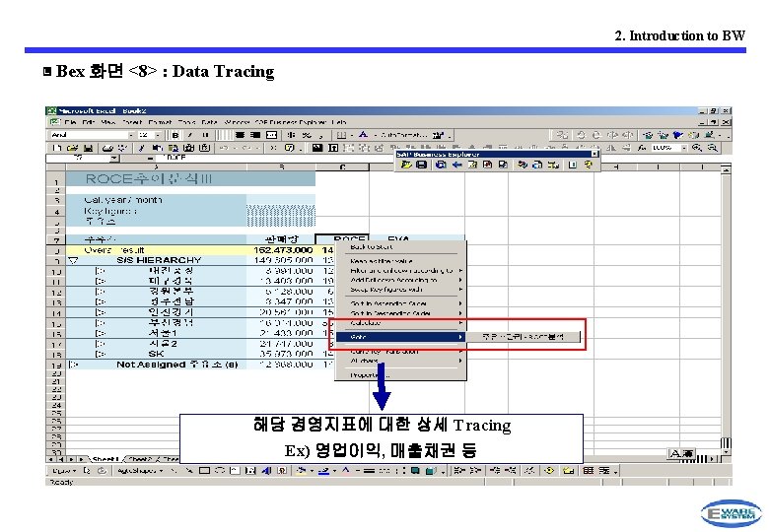Collapse the S/S HIERARCHY node triangle
769x532 pixels.
tap(73, 261)
